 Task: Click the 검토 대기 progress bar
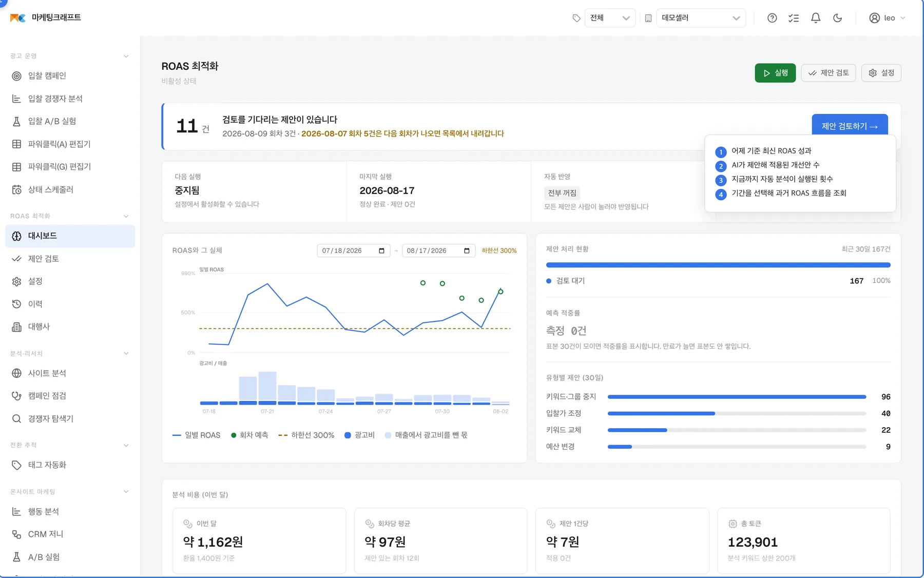click(718, 265)
